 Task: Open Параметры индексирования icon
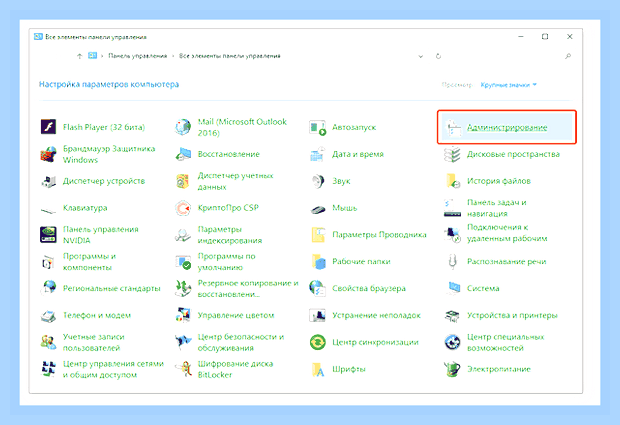click(x=183, y=235)
